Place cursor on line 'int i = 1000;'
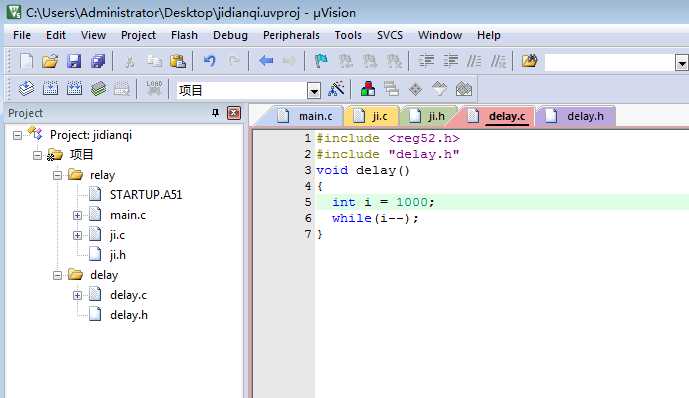This screenshot has width=689, height=398. [383, 202]
